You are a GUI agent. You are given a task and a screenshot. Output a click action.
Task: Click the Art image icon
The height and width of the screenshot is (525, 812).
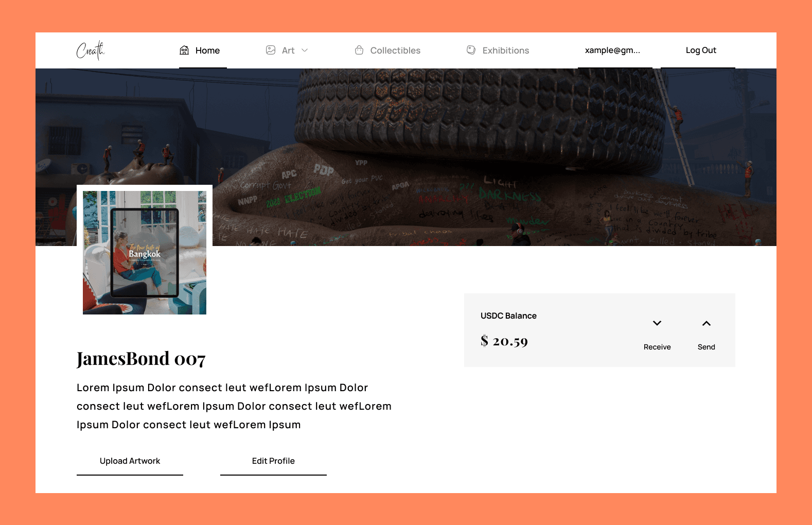(x=271, y=50)
